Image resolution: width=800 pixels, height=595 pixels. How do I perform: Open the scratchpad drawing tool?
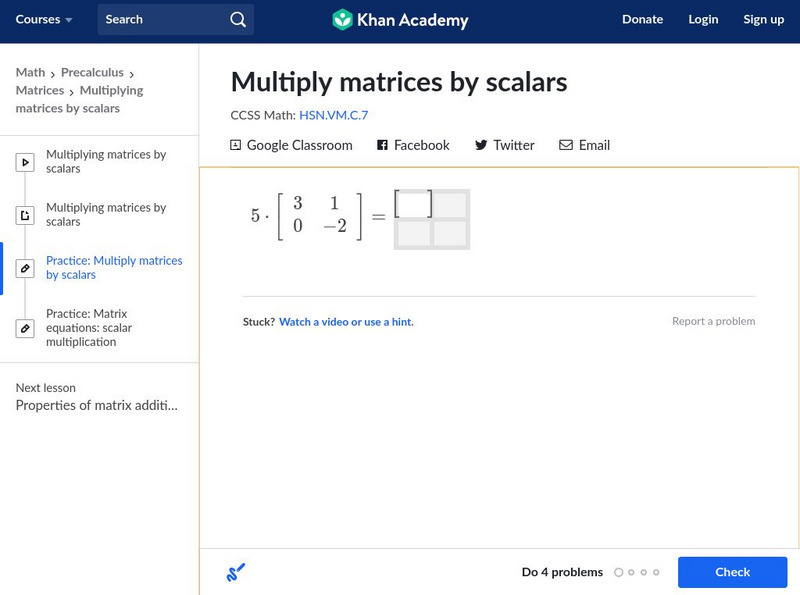[x=236, y=572]
